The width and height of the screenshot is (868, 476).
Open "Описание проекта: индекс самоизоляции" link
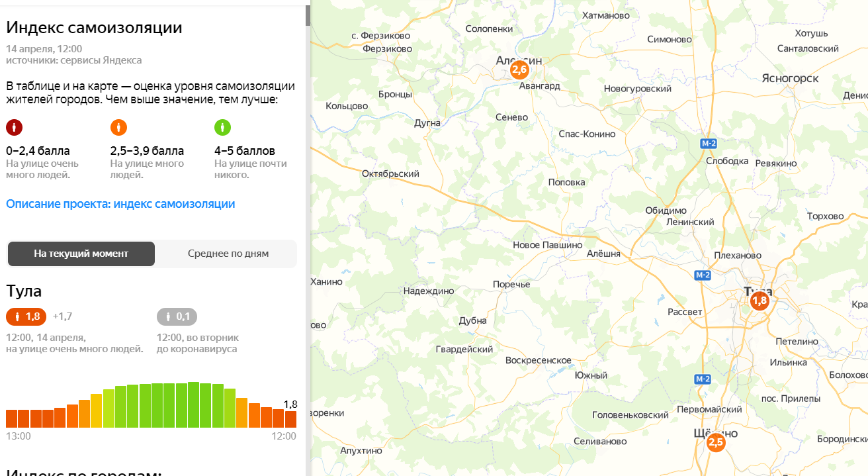[120, 204]
